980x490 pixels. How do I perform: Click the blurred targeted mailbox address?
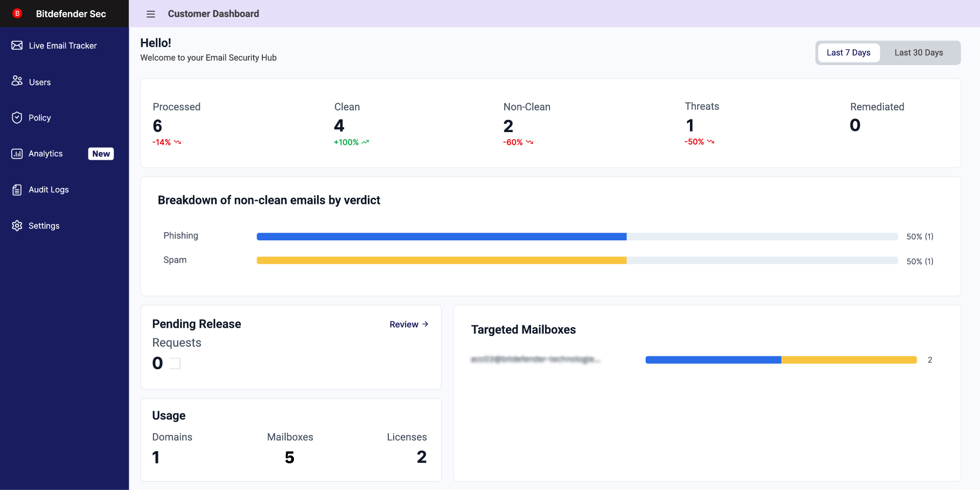point(535,359)
